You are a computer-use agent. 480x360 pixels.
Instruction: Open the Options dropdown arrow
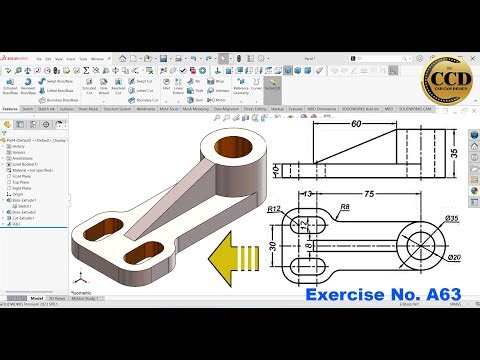click(x=268, y=59)
